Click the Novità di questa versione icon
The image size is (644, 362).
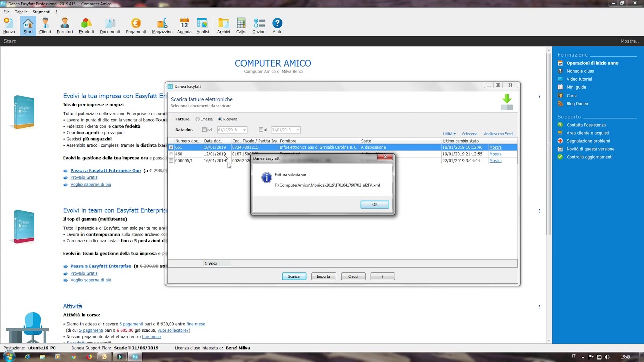point(561,149)
